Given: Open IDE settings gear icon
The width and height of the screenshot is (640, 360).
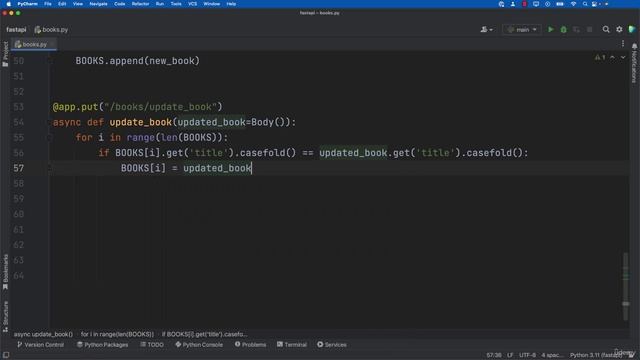Looking at the screenshot, I should pos(619,29).
